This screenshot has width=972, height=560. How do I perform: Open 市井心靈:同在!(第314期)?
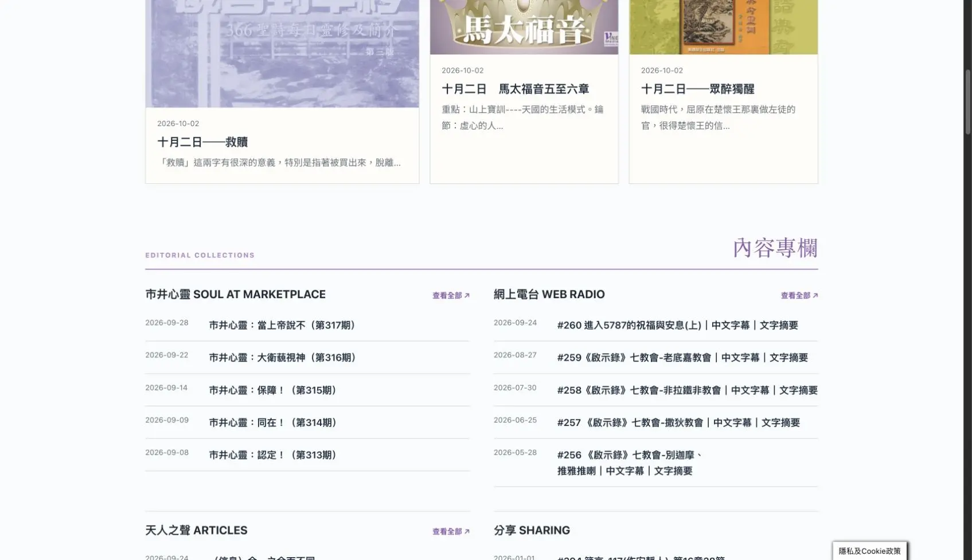[274, 423]
